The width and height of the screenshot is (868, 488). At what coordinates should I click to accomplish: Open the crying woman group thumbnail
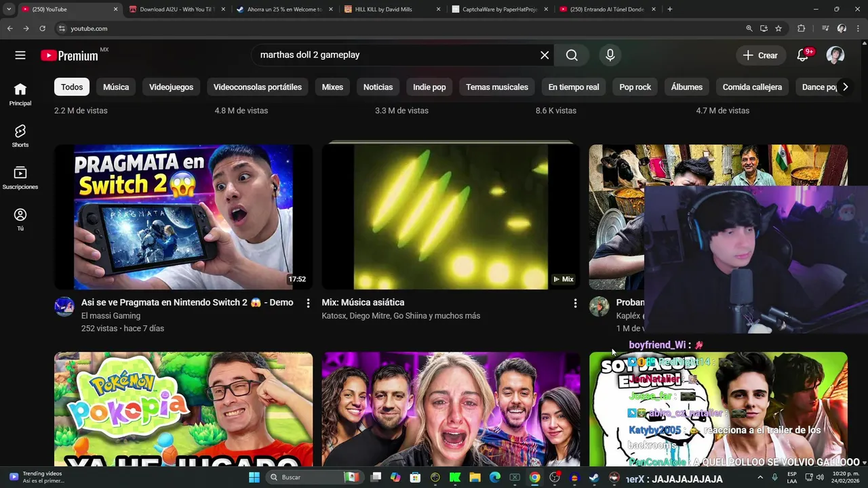click(450, 409)
